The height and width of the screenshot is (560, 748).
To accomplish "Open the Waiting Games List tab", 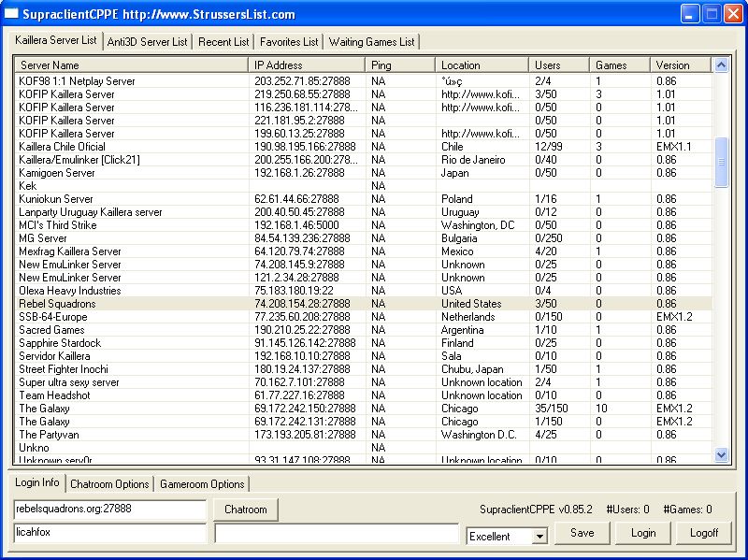I will (x=371, y=42).
